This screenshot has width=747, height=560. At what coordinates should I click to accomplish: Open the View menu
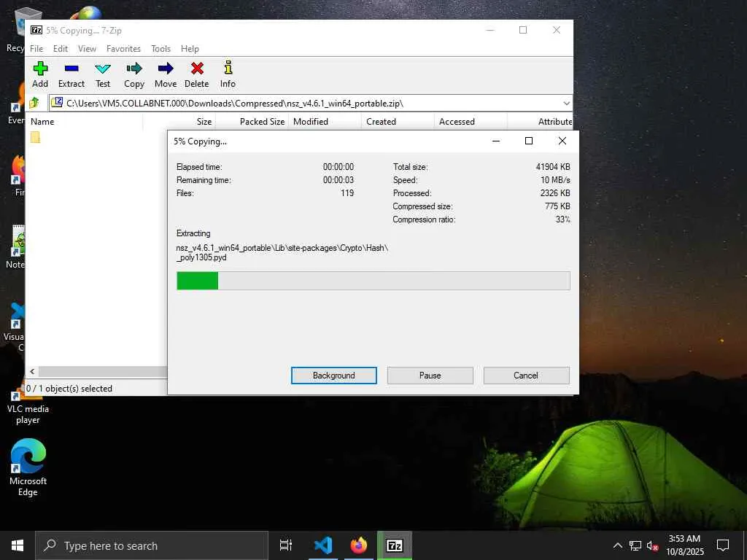88,49
